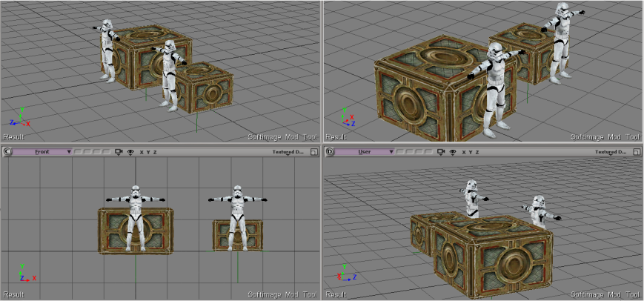The width and height of the screenshot is (644, 301).
Task: Click X axis button in Front viewport
Action: [142, 152]
